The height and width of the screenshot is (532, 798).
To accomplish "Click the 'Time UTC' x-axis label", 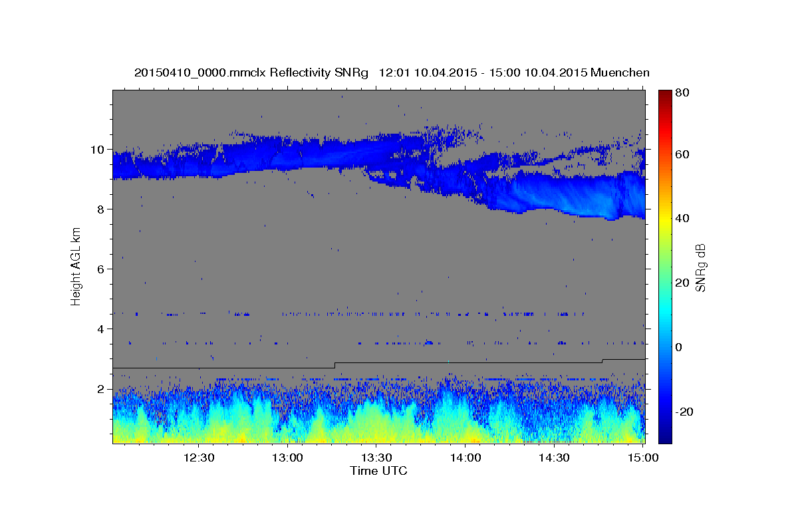I will (x=378, y=471).
